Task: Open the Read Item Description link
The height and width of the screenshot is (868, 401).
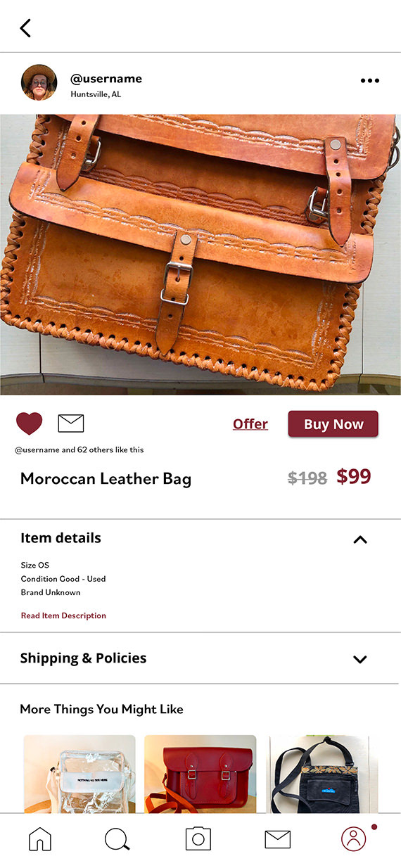Action: point(63,615)
